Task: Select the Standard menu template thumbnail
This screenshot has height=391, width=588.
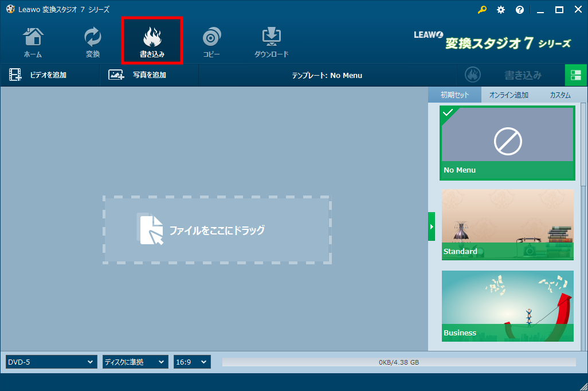Action: coord(507,224)
